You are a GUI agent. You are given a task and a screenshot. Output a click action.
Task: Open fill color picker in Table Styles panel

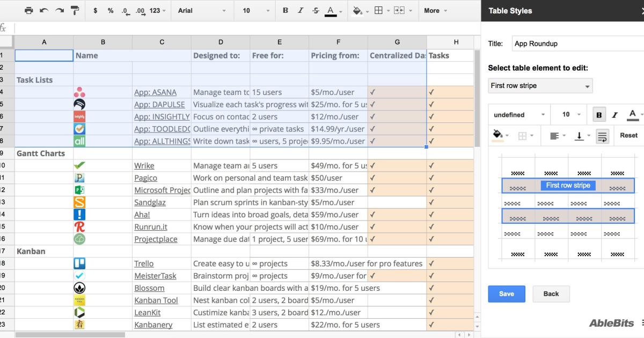[500, 136]
